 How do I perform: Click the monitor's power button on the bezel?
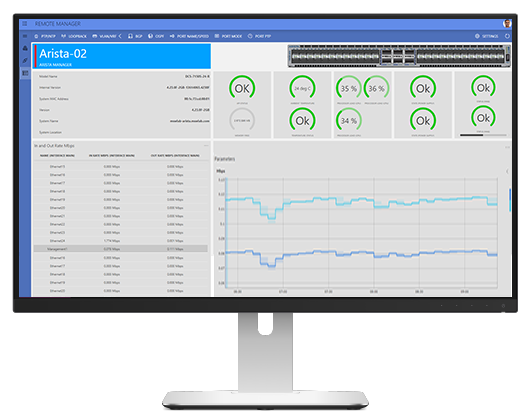tap(503, 306)
